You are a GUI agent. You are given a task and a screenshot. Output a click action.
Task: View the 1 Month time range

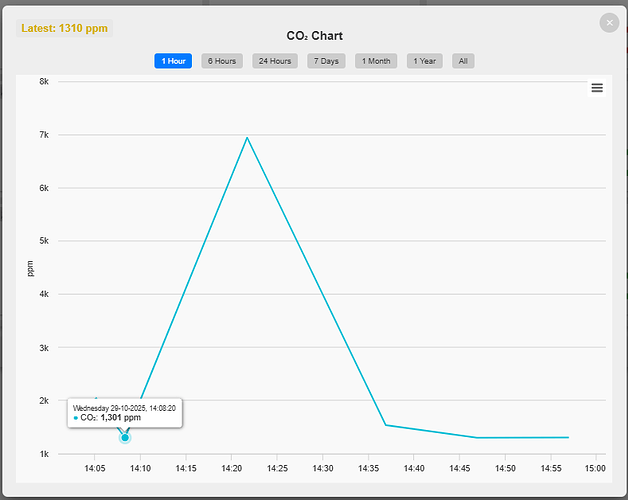pos(376,61)
